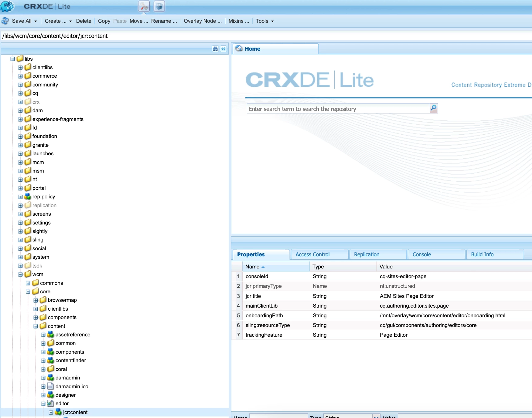This screenshot has width=532, height=418.
Task: Click the Rename ... toolbar button
Action: pos(164,21)
